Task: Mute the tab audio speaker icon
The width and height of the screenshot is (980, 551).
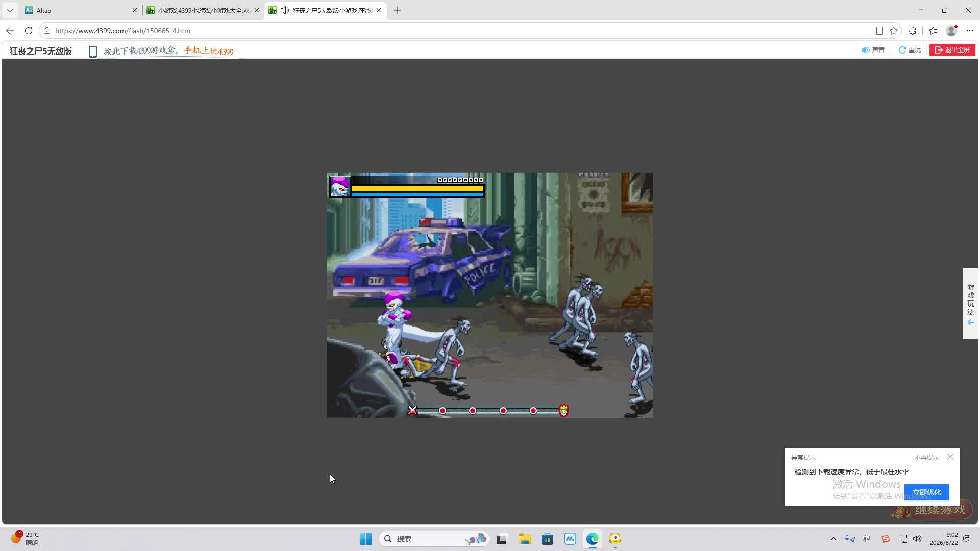Action: click(x=285, y=10)
